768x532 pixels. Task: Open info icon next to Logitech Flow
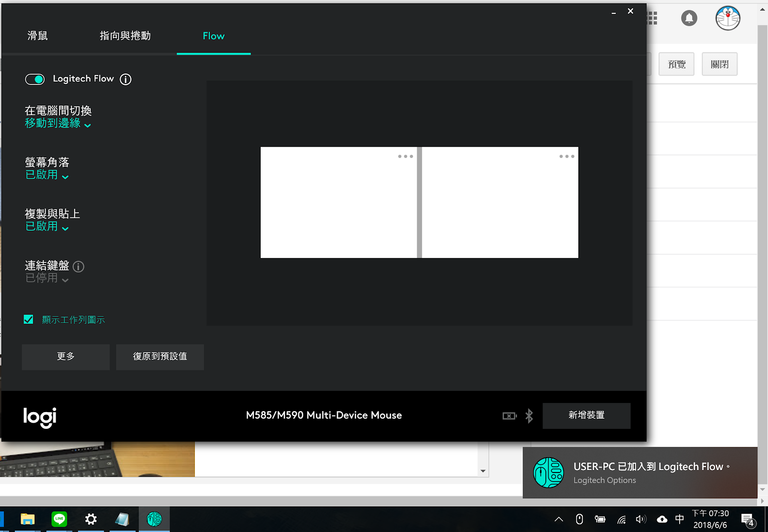125,79
